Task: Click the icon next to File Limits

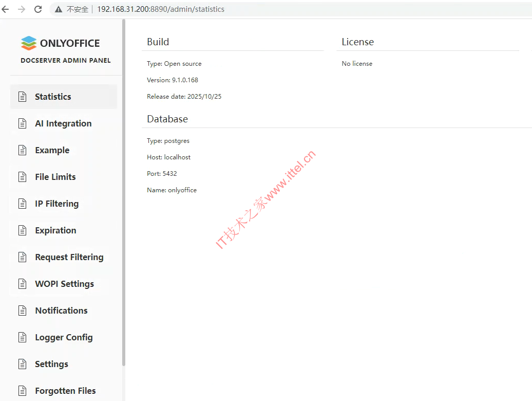Action: coord(22,177)
